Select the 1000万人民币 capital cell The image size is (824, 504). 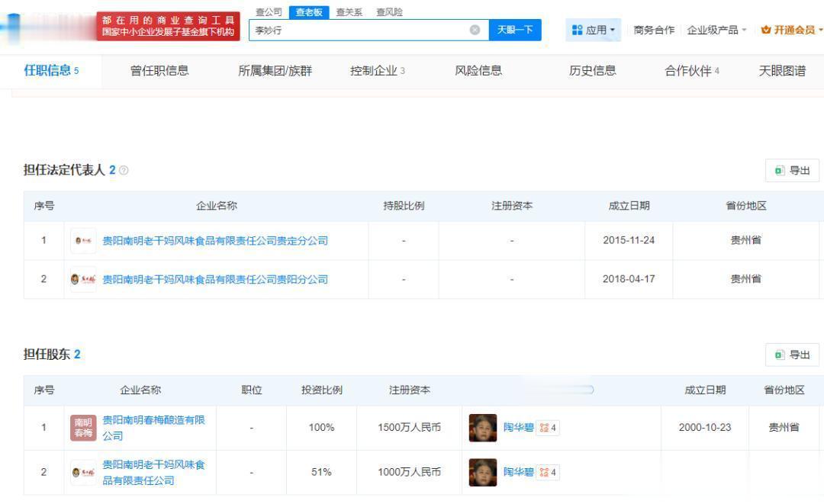pos(409,472)
